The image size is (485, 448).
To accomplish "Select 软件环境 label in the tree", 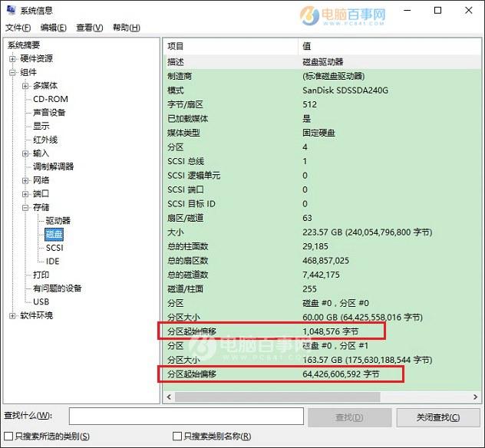I will pos(37,316).
